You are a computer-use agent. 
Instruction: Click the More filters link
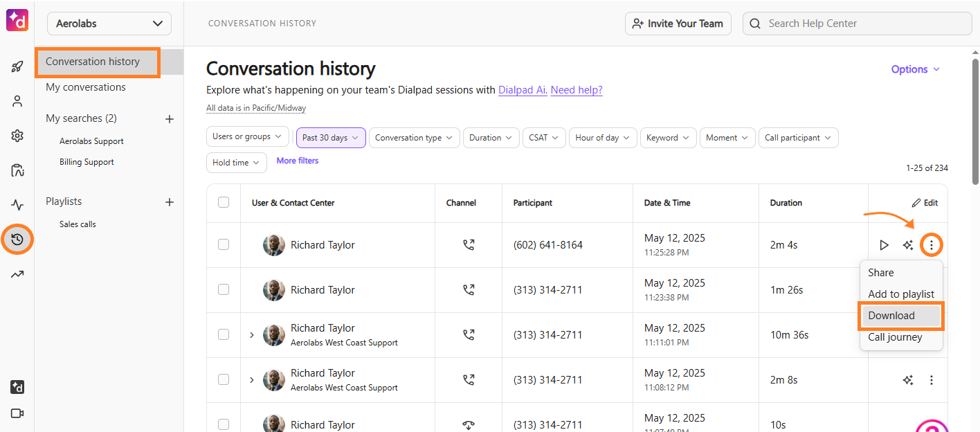298,161
